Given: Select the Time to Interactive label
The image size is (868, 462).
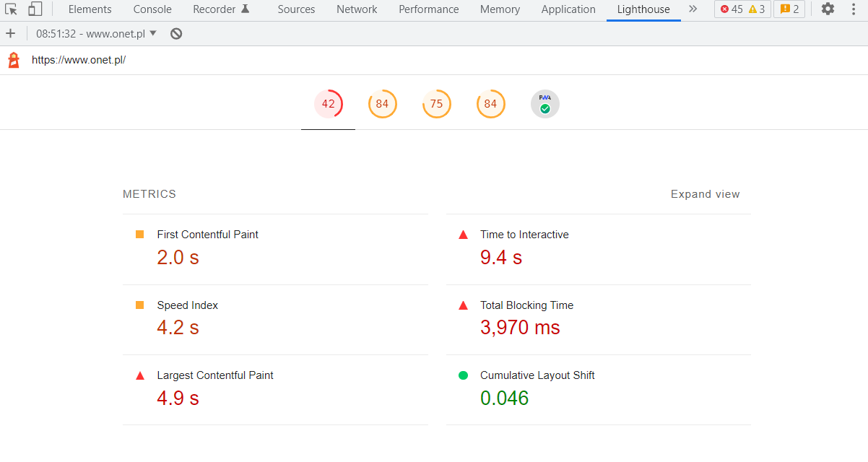Looking at the screenshot, I should click(524, 235).
